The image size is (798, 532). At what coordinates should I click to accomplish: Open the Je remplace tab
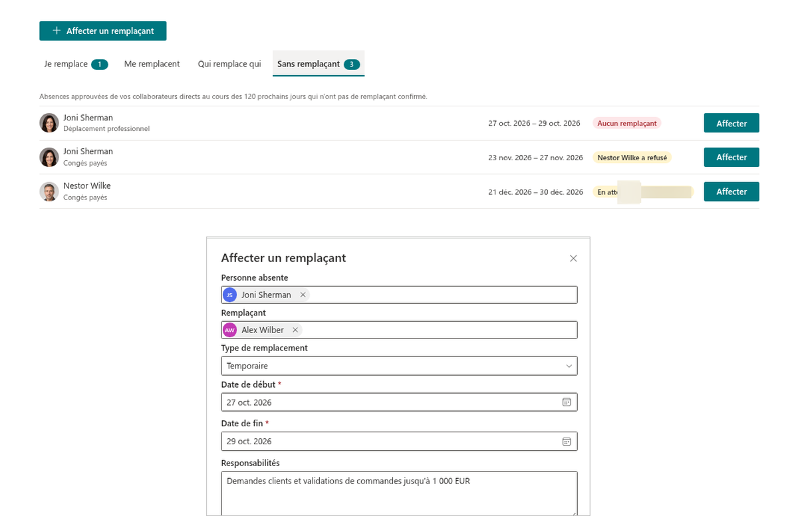tap(76, 64)
